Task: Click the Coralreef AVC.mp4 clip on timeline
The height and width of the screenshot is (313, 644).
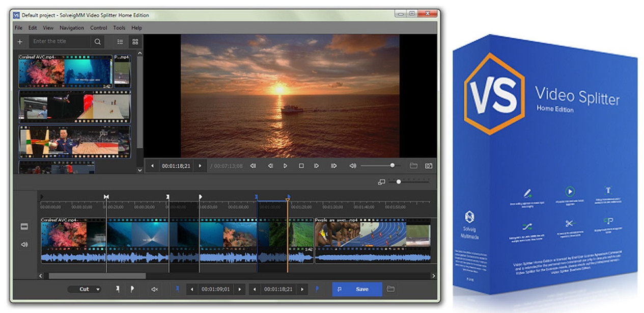Action: tap(177, 241)
